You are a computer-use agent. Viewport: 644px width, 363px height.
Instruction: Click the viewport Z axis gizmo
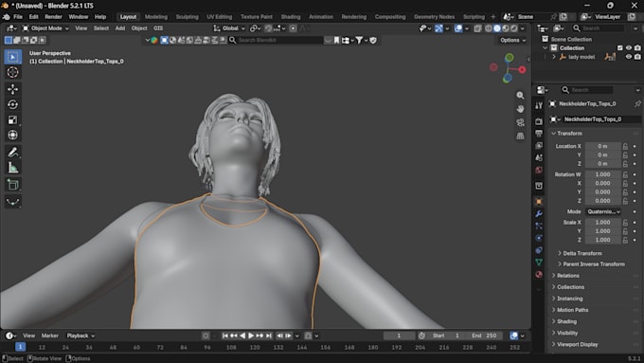[508, 78]
